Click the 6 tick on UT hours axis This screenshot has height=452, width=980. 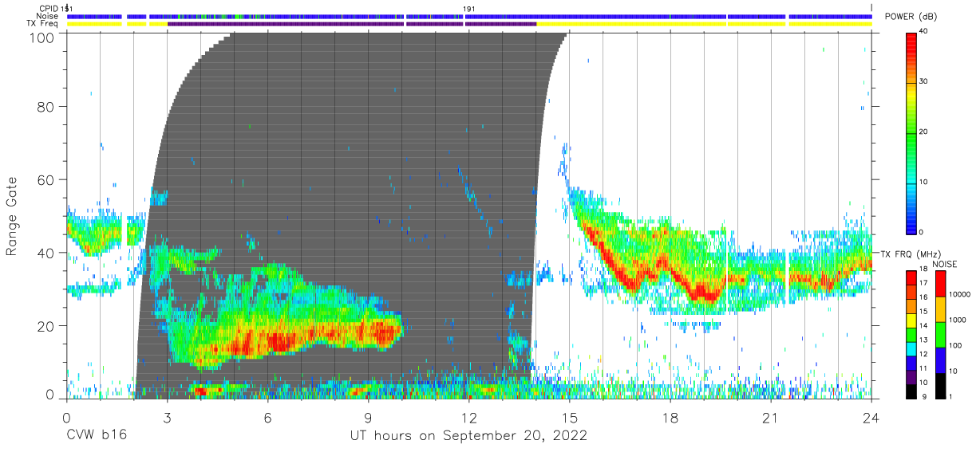267,417
